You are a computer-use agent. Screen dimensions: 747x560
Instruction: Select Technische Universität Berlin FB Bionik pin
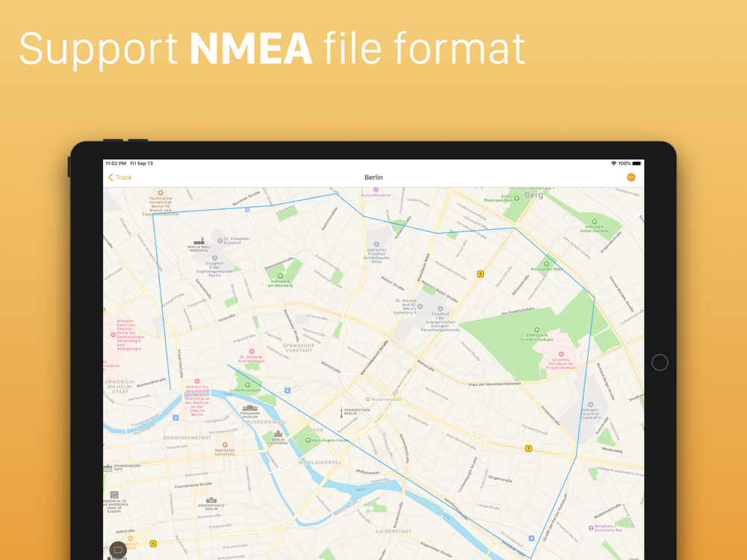click(x=161, y=193)
